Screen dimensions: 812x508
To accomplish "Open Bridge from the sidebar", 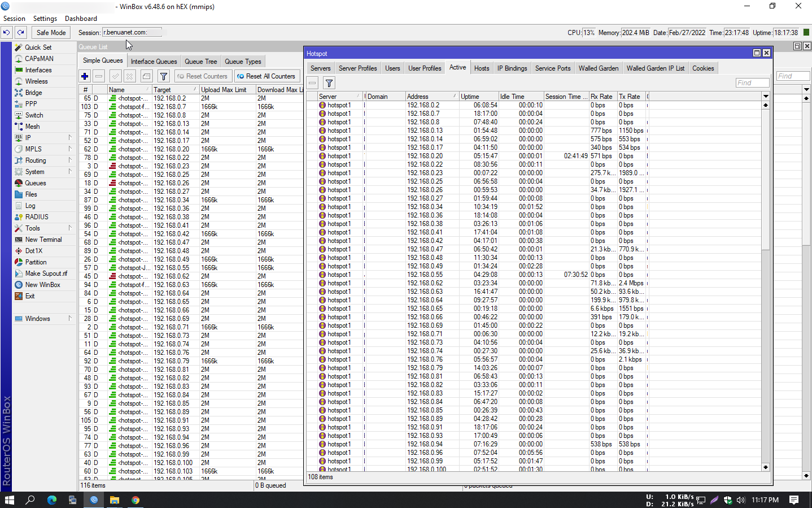I will (x=33, y=93).
